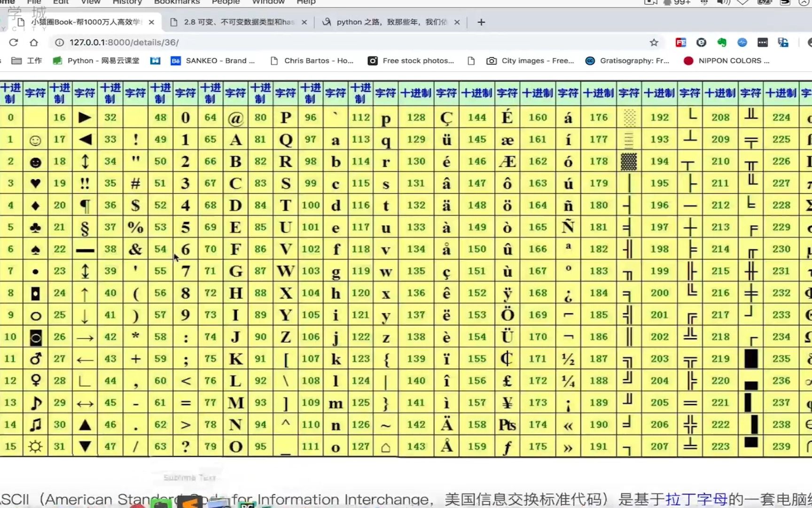Click the site info icon in address bar

pyautogui.click(x=59, y=42)
